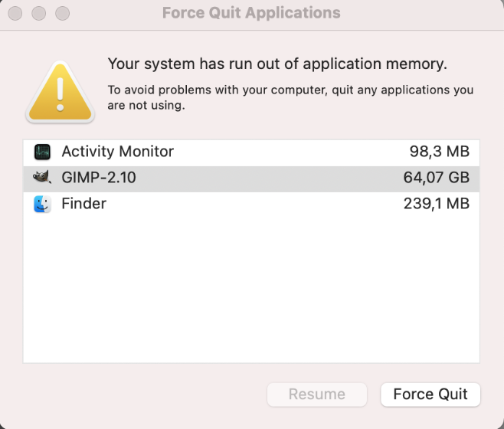Select the Finder name in list
The width and height of the screenshot is (504, 429).
(83, 204)
